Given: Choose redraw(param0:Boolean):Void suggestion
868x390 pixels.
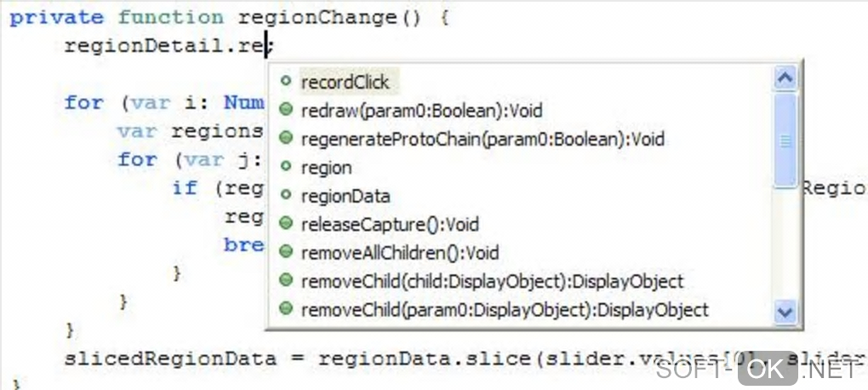Looking at the screenshot, I should [x=421, y=110].
